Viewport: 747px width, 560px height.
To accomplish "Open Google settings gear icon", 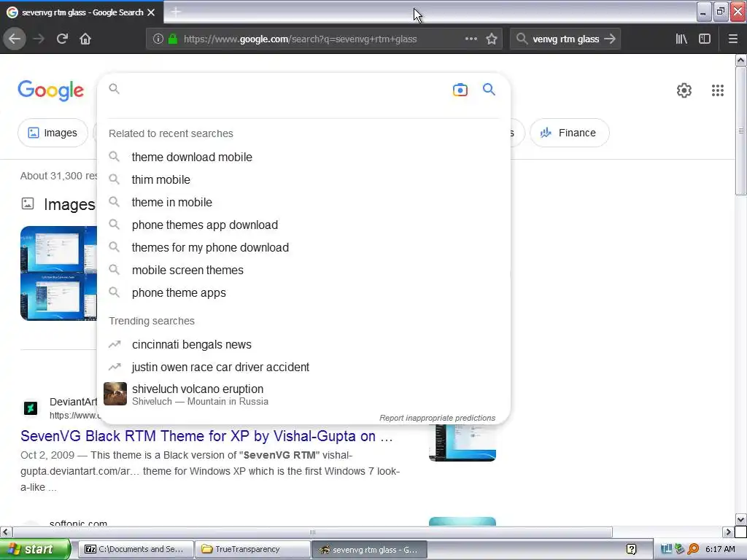I will tap(684, 90).
